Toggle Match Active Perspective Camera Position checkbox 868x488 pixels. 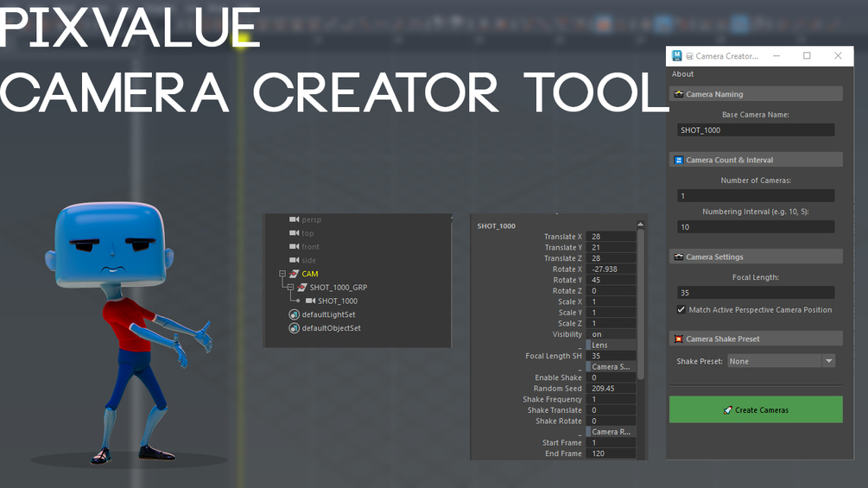[x=681, y=310]
